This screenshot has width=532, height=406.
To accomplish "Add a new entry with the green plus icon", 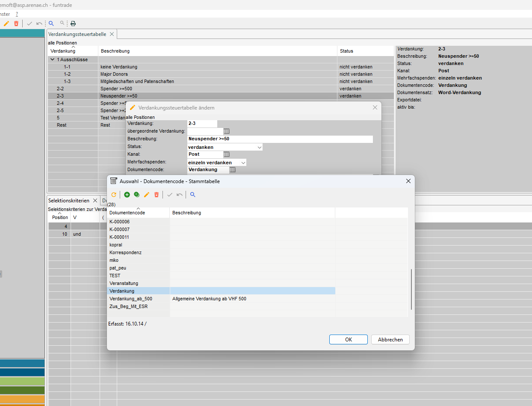I will [x=127, y=195].
